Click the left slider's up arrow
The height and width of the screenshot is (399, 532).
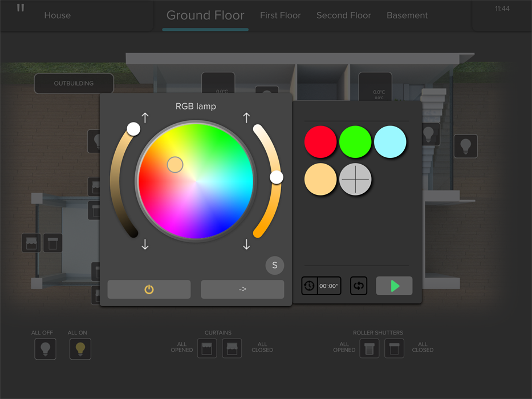pyautogui.click(x=145, y=118)
